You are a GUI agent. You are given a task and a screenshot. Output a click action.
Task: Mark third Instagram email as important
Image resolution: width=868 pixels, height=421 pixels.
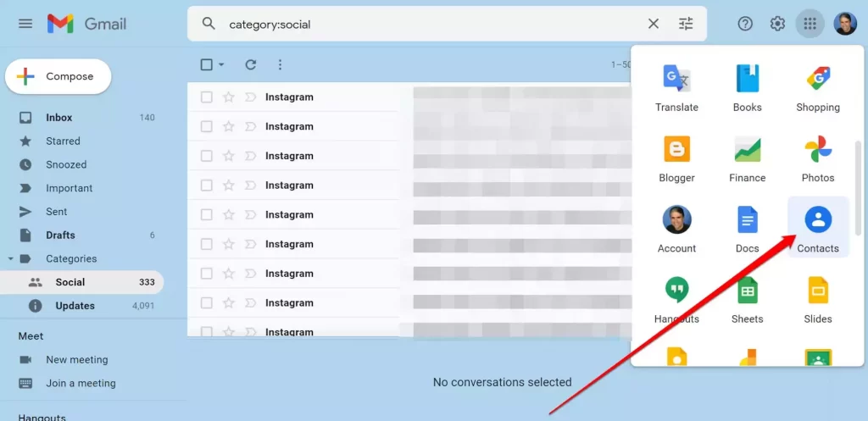click(x=250, y=156)
